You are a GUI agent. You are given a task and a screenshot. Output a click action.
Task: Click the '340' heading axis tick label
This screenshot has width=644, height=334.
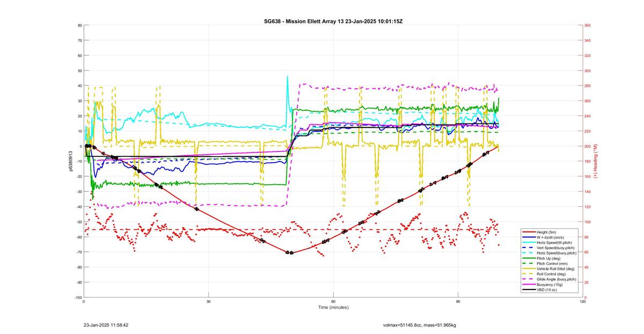click(x=588, y=40)
